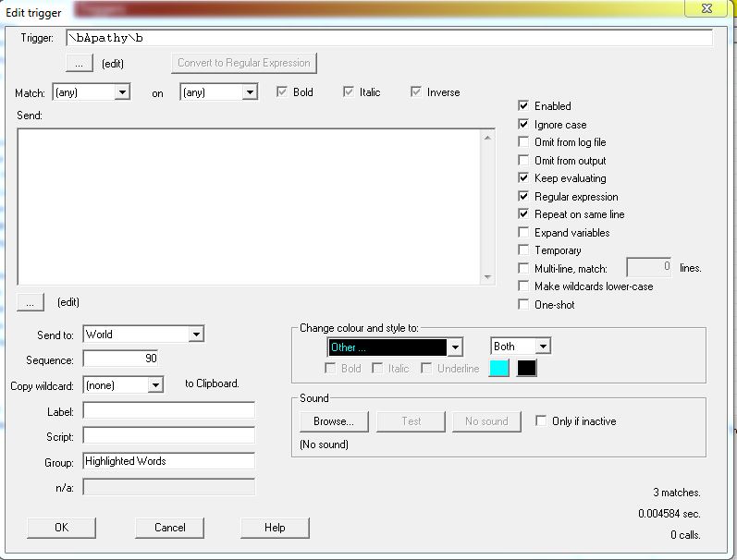Image resolution: width=737 pixels, height=560 pixels.
Task: Enable Multi-line match checkbox
Action: tap(523, 268)
